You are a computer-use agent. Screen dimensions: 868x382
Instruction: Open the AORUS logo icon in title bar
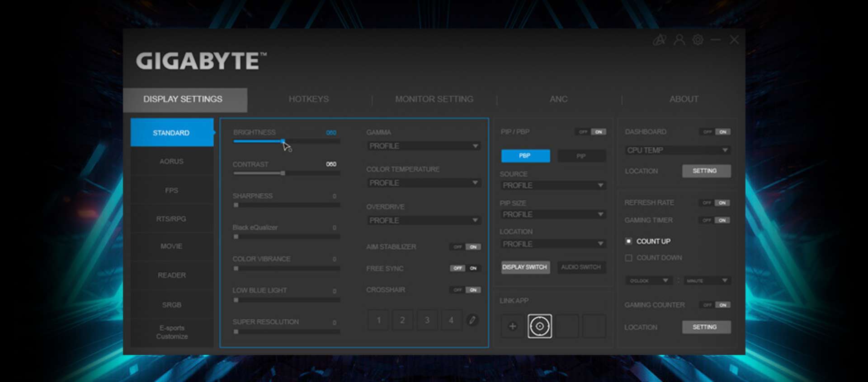click(660, 40)
